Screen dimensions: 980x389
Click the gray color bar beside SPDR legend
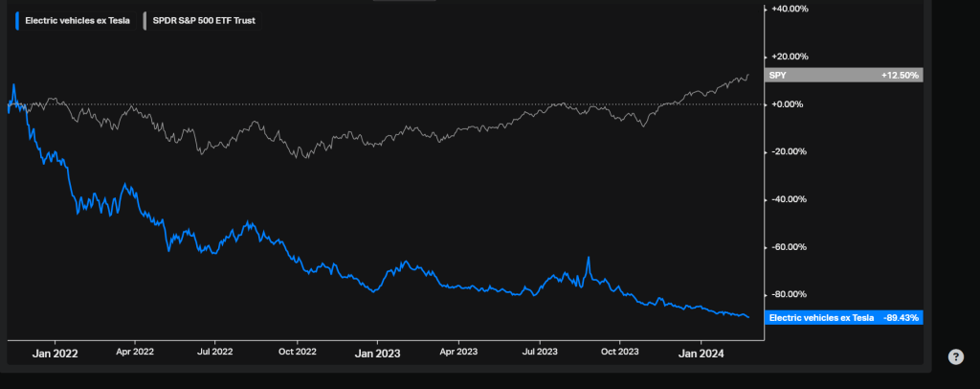click(x=143, y=19)
